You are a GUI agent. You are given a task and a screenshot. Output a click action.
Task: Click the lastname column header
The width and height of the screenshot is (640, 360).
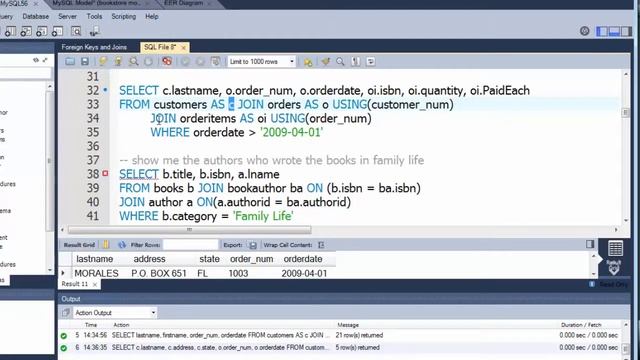(x=94, y=259)
